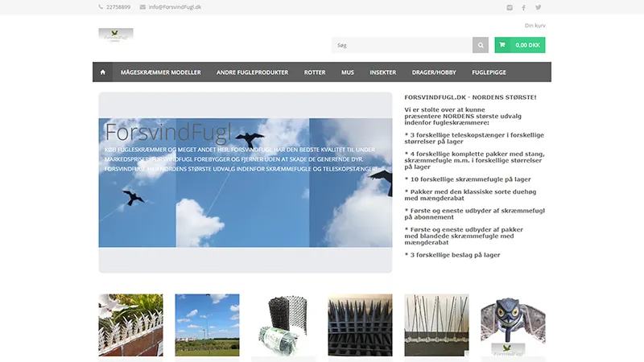644x362 pixels.
Task: Click the '3 forskellige teleskopstænger' bullet text
Action: (x=474, y=138)
